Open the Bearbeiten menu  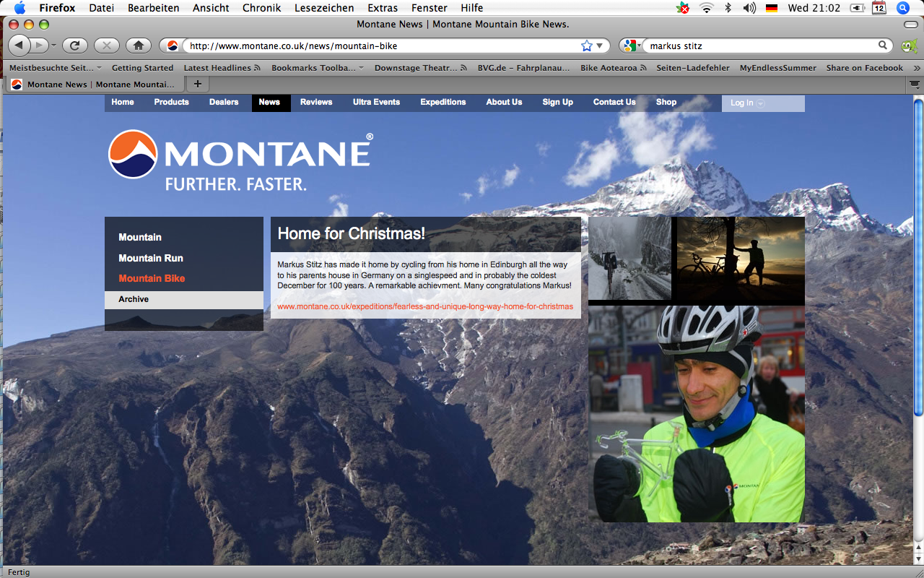point(154,8)
